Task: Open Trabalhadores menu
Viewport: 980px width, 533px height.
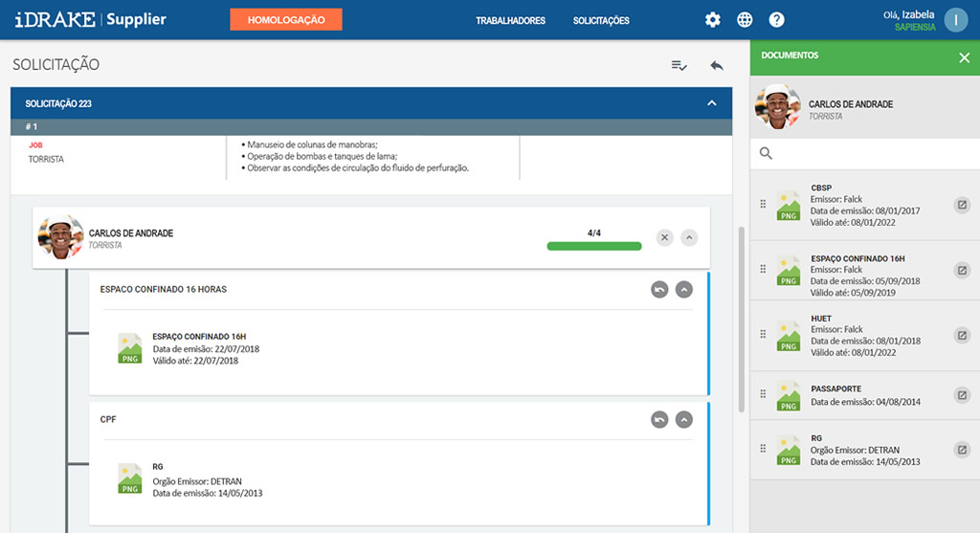Action: click(510, 21)
